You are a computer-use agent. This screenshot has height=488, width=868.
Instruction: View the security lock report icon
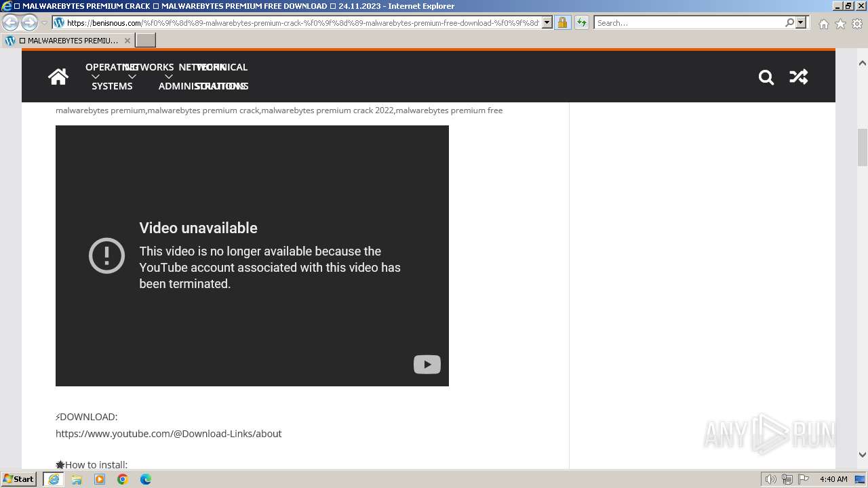click(x=562, y=22)
